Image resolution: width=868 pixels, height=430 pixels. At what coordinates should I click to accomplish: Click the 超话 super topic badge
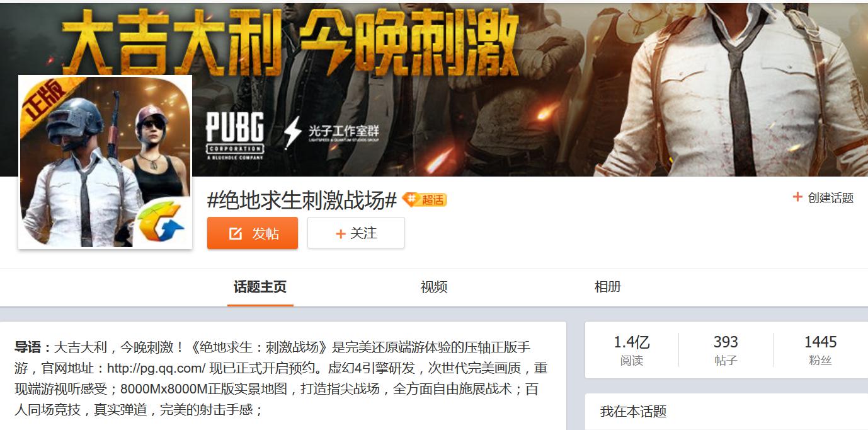[x=424, y=200]
